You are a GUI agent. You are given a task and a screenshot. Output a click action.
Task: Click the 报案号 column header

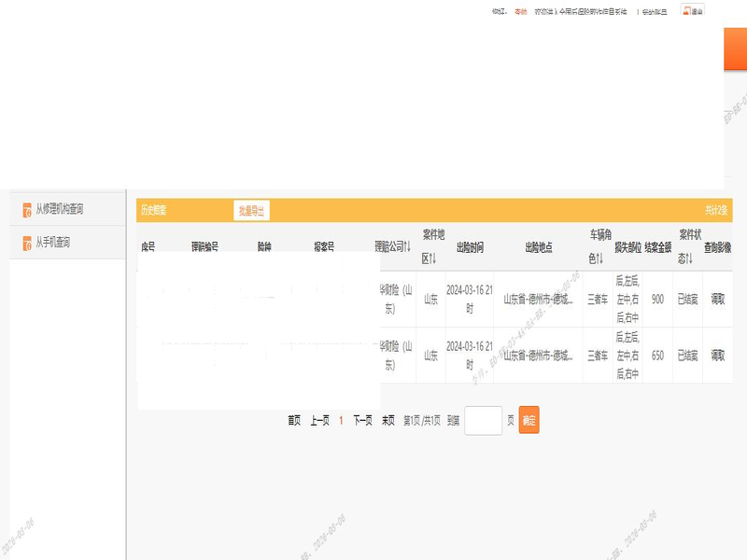[x=324, y=246]
